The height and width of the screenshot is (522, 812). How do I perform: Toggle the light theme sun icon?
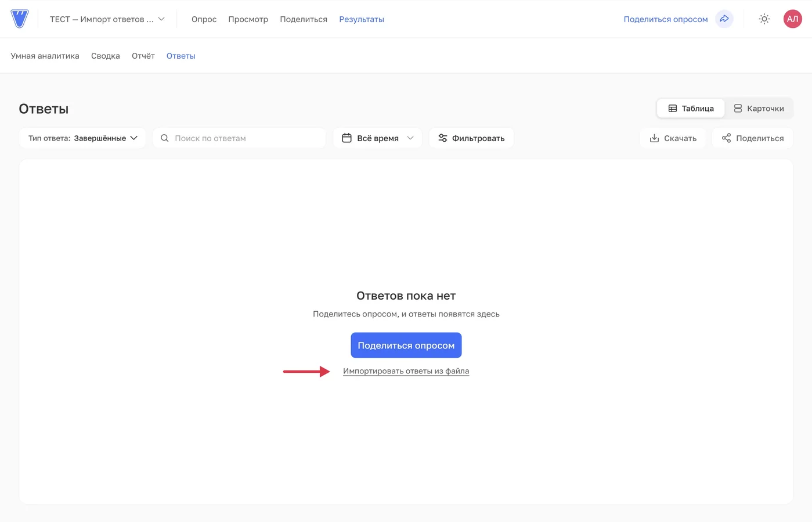pyautogui.click(x=764, y=19)
